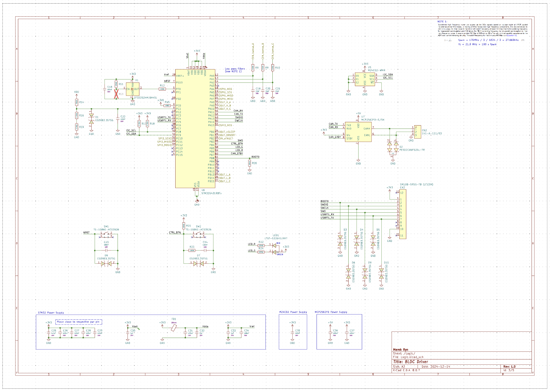Click the M24C02-WMN EEPROM symbol U5

(x=365, y=79)
